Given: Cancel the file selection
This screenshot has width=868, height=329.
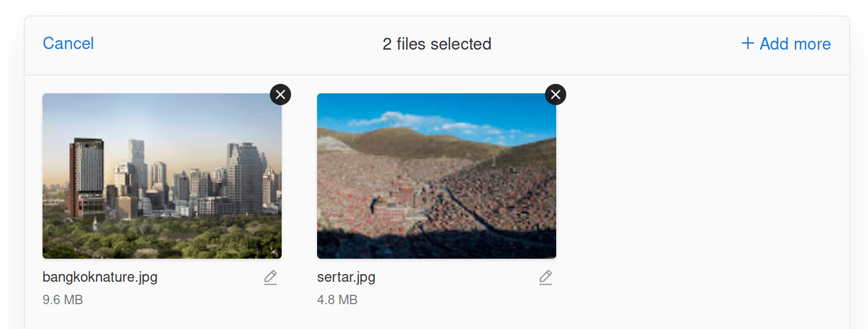Looking at the screenshot, I should tap(68, 44).
